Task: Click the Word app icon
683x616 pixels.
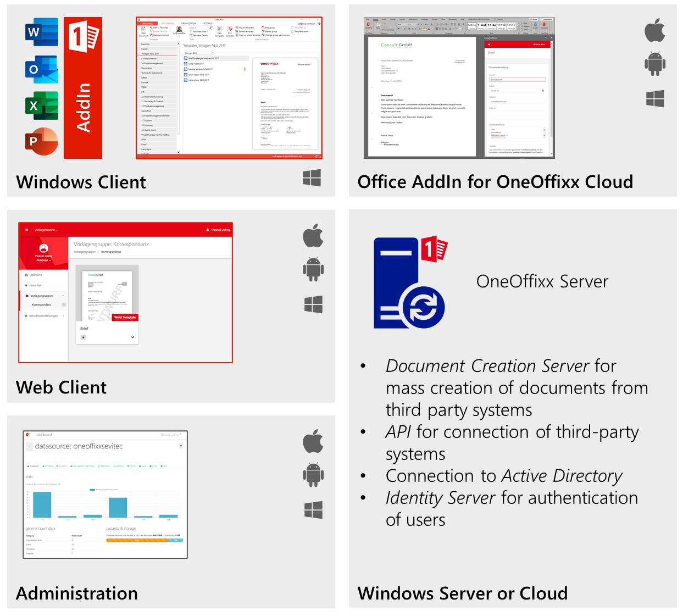Action: pyautogui.click(x=42, y=32)
